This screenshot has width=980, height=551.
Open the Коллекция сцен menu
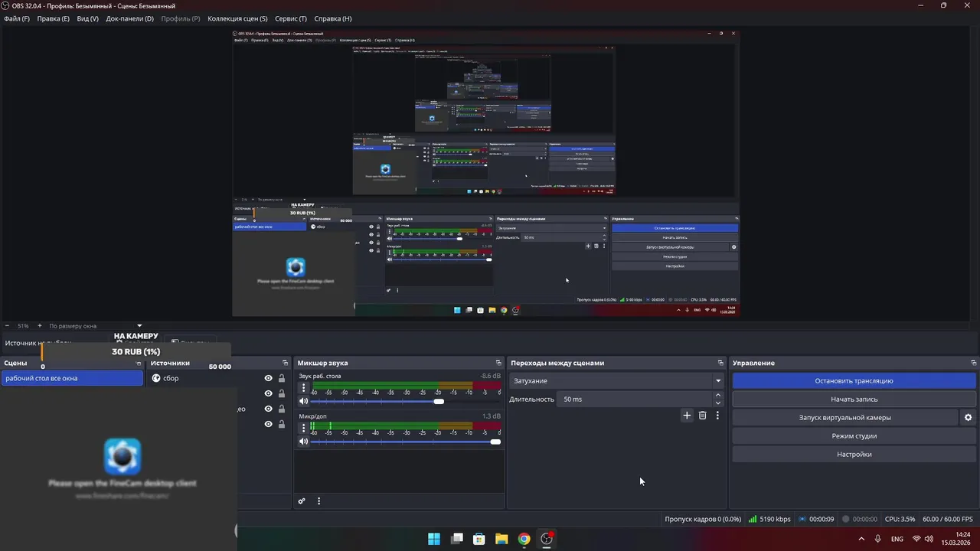237,18
